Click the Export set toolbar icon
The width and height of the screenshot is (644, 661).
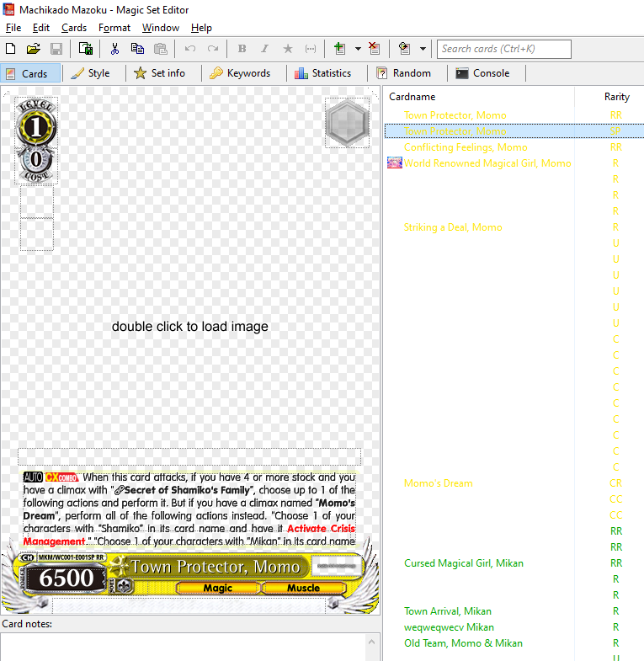[86, 49]
